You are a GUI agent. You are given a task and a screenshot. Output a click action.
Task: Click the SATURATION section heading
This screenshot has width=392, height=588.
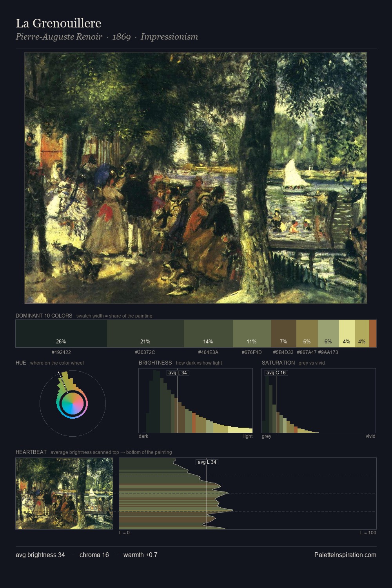click(x=278, y=363)
